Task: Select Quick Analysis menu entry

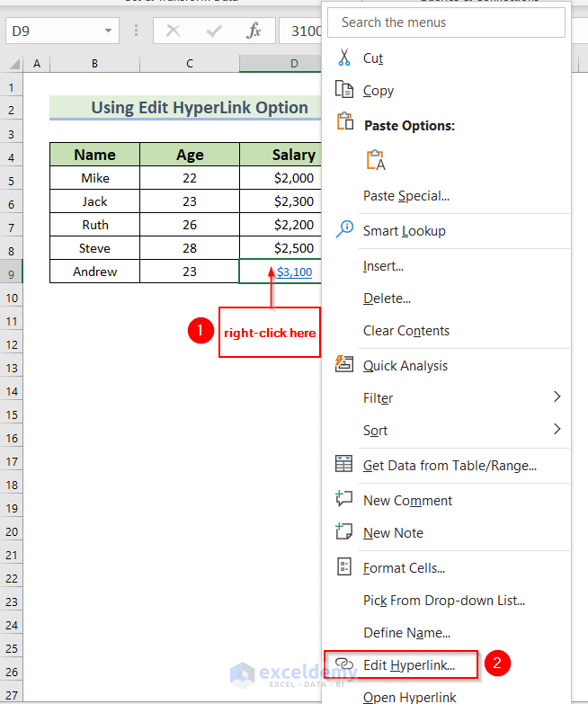Action: [x=447, y=365]
